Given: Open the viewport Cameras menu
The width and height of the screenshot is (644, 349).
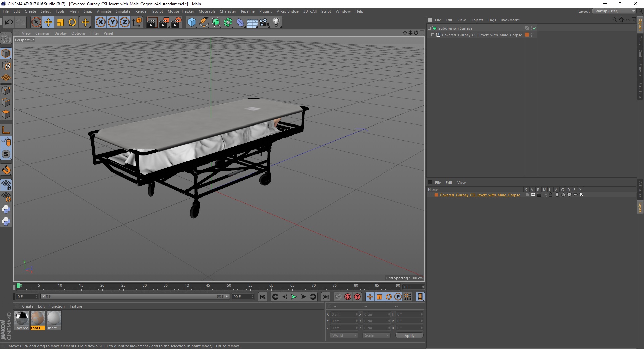Looking at the screenshot, I should [42, 33].
